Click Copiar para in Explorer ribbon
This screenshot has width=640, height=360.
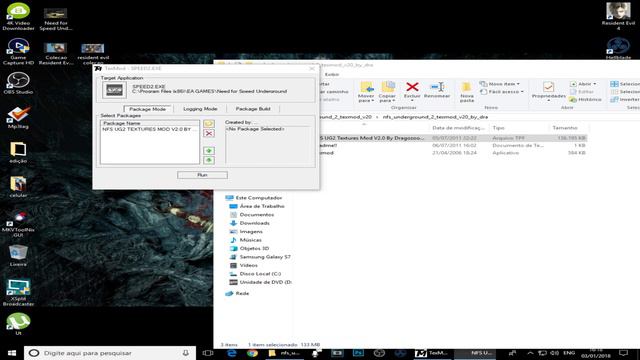pyautogui.click(x=387, y=91)
